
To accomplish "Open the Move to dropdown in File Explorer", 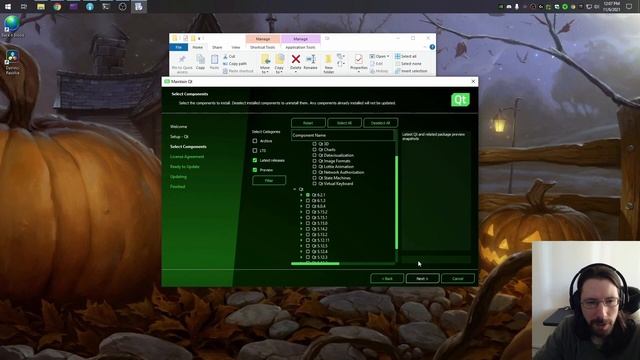I will pyautogui.click(x=265, y=70).
